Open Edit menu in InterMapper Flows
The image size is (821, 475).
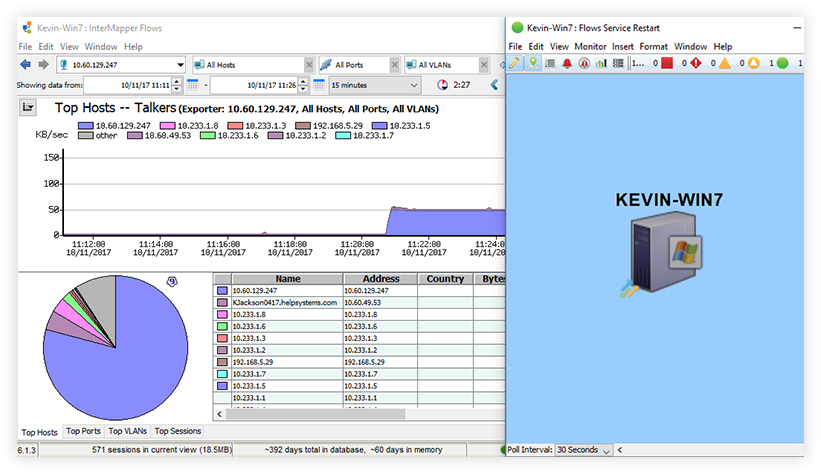click(46, 47)
